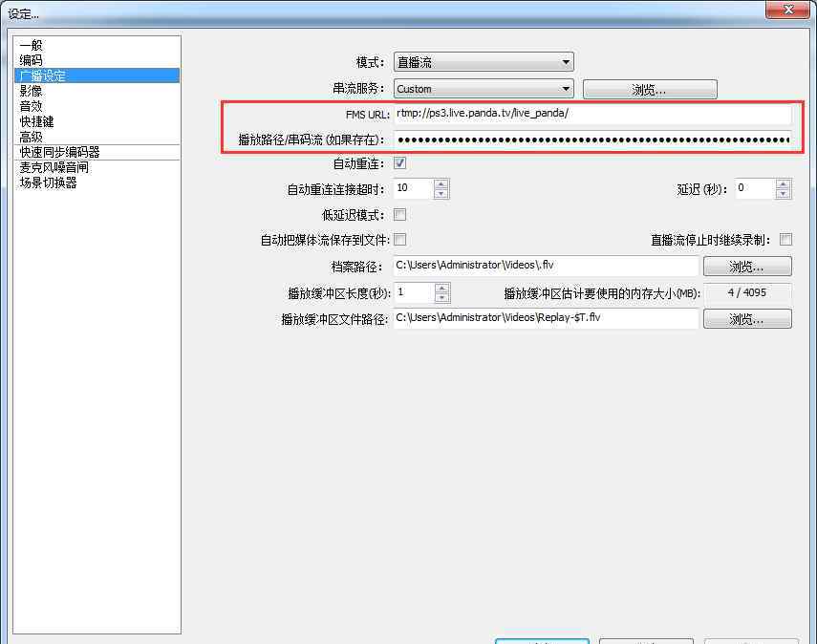Viewport: 817px width, 644px height.
Task: Increase 播放缓冲区长度 using up arrow
Action: (x=441, y=288)
